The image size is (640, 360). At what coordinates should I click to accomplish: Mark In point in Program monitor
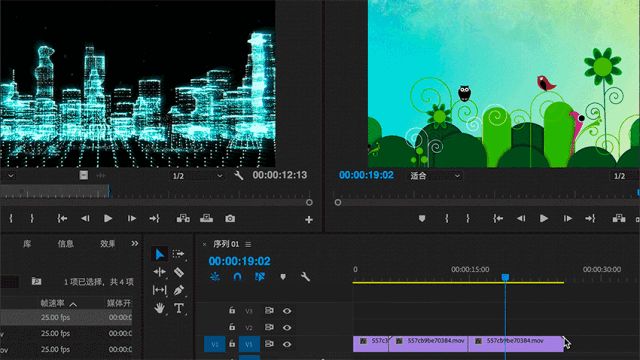click(447, 219)
